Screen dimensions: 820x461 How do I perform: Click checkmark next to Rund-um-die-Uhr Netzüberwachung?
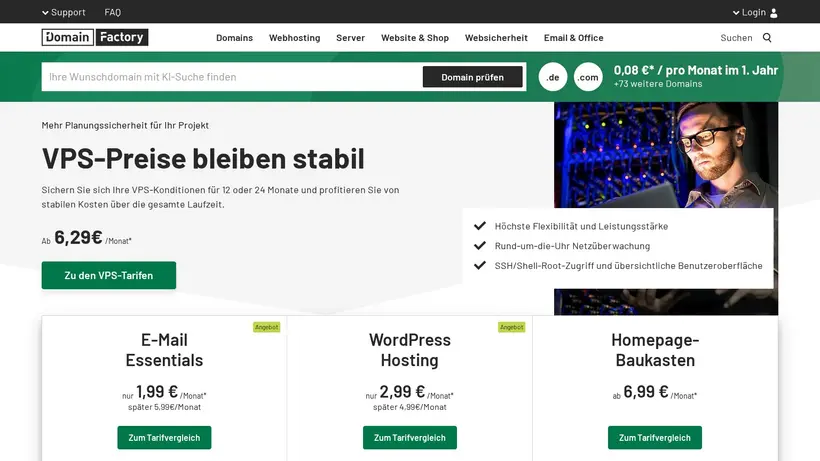[x=480, y=246]
